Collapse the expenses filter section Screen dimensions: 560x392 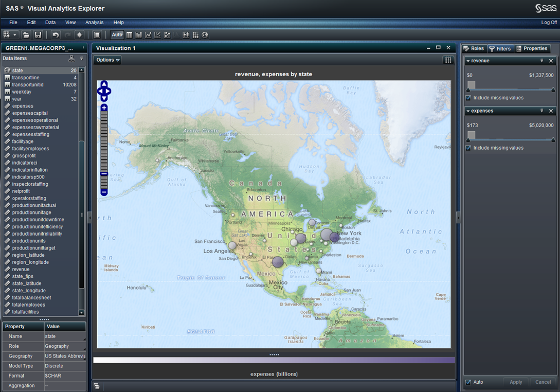pos(468,111)
